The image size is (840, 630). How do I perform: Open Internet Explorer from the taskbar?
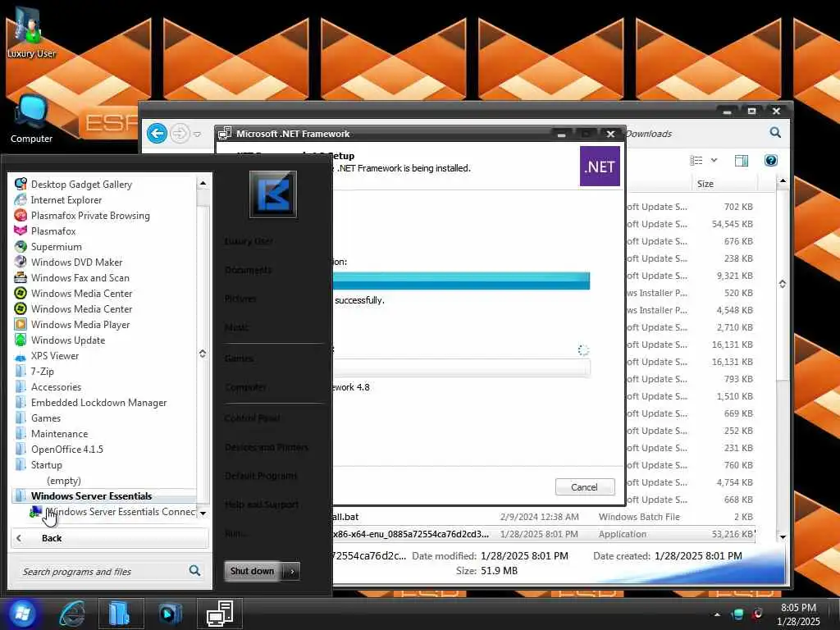coord(73,614)
